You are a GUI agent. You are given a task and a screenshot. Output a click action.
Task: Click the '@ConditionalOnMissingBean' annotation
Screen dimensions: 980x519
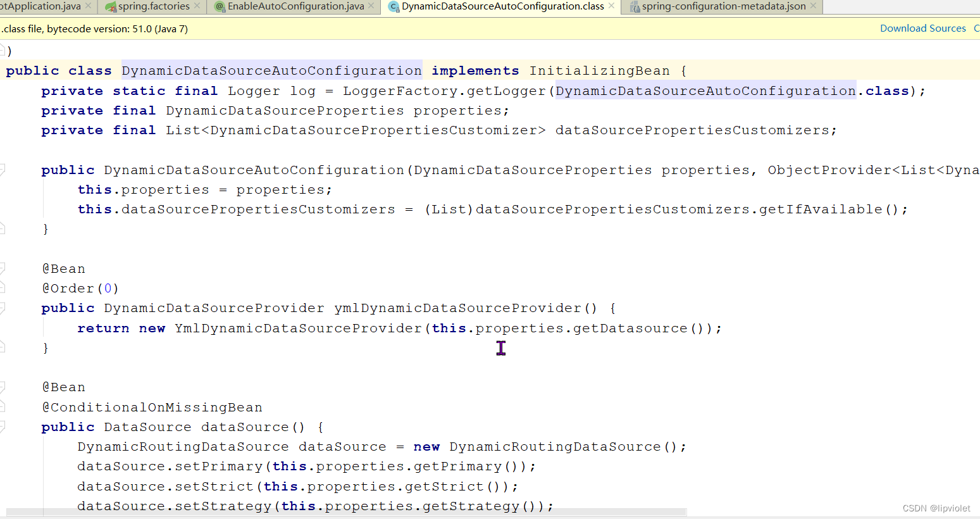click(152, 408)
